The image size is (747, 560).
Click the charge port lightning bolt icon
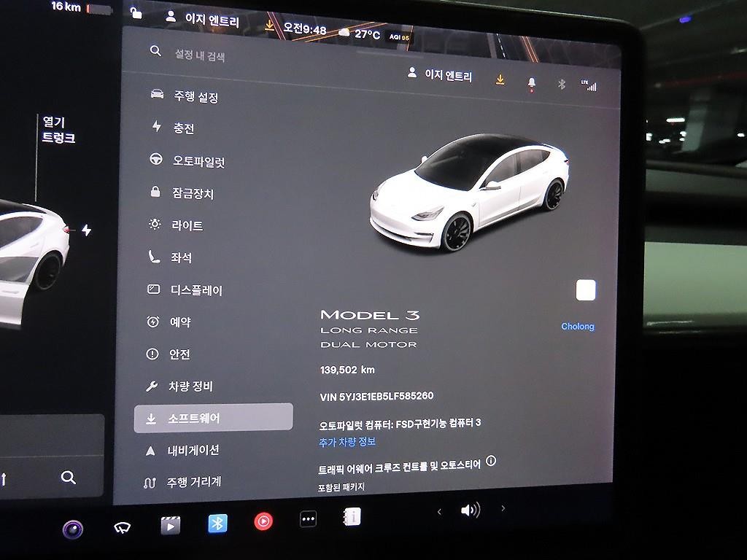click(x=86, y=230)
